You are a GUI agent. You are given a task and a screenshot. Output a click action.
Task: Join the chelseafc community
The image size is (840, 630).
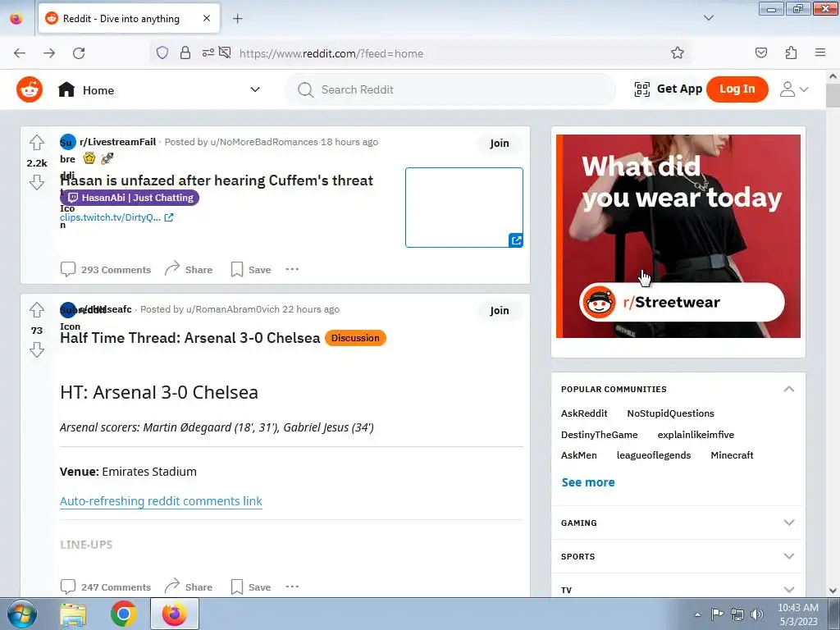point(500,310)
